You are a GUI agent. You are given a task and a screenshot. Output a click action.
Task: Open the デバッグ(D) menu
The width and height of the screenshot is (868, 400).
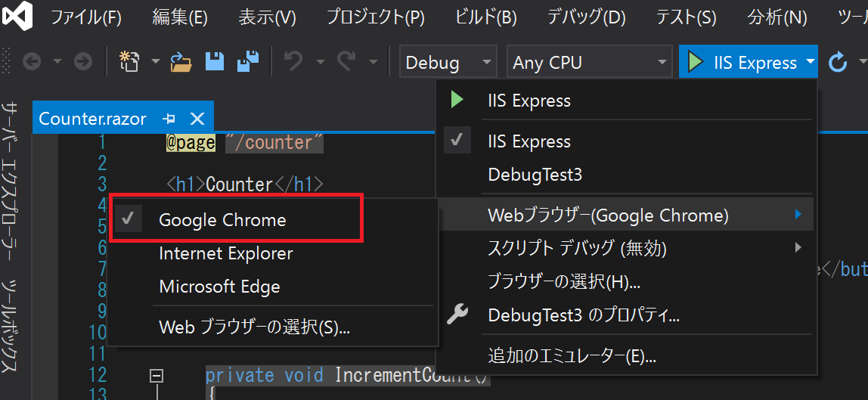pos(586,17)
